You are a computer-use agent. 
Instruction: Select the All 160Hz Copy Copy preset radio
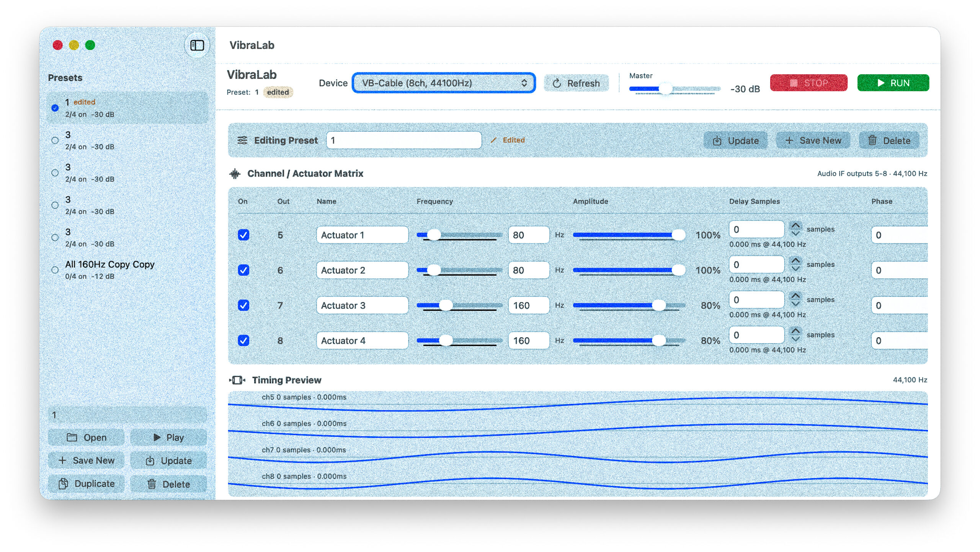tap(55, 270)
